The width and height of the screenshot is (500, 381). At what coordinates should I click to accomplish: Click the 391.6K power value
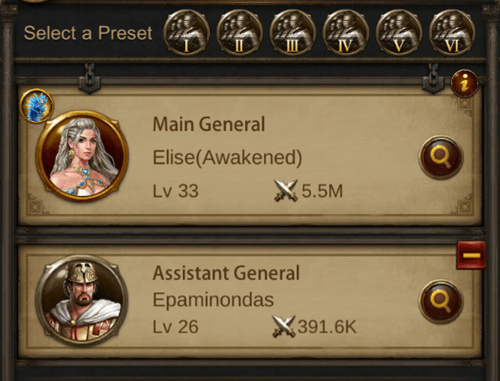coord(327,327)
